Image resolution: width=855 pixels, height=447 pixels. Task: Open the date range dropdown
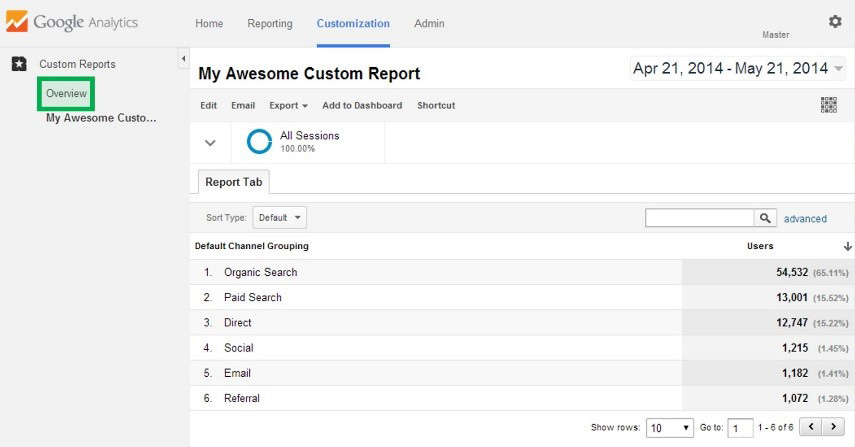pyautogui.click(x=738, y=69)
